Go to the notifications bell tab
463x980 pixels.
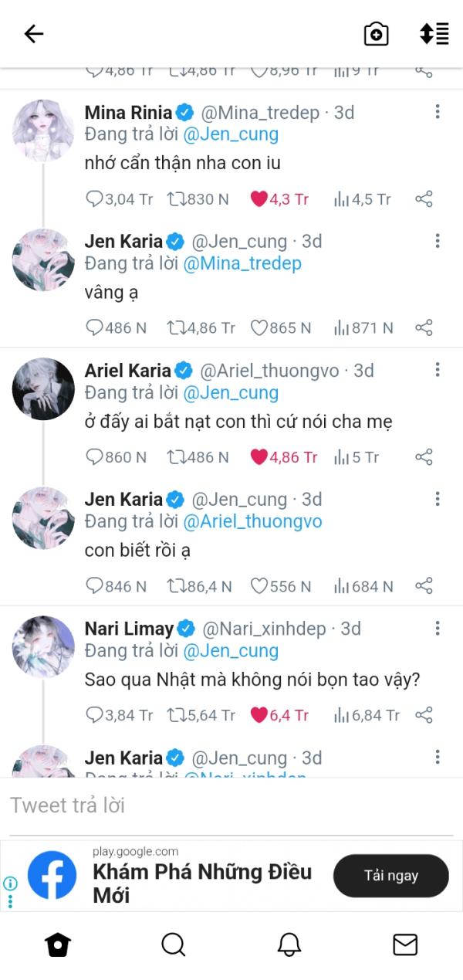[x=289, y=944]
